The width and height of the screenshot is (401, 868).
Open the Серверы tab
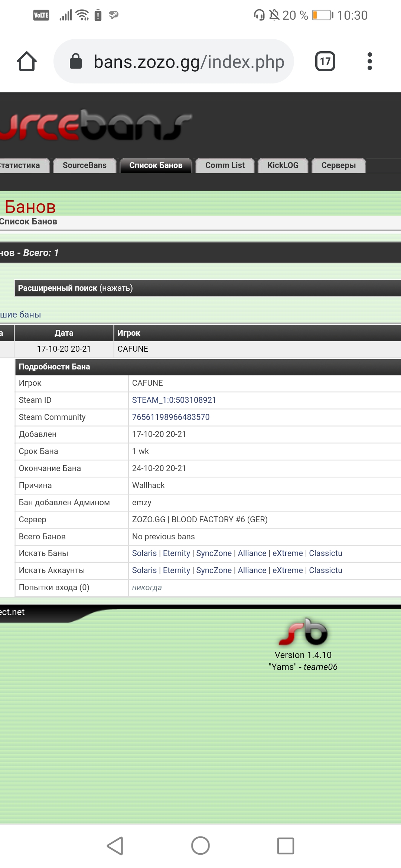[339, 165]
